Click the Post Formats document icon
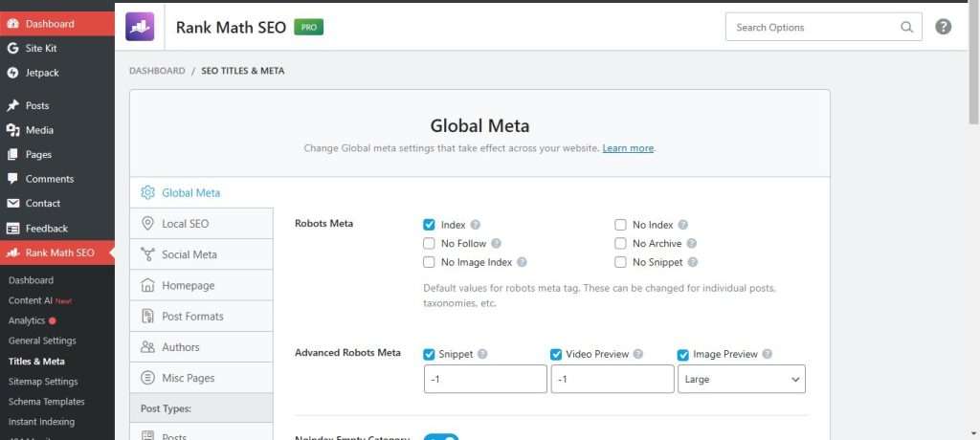 pyautogui.click(x=147, y=317)
